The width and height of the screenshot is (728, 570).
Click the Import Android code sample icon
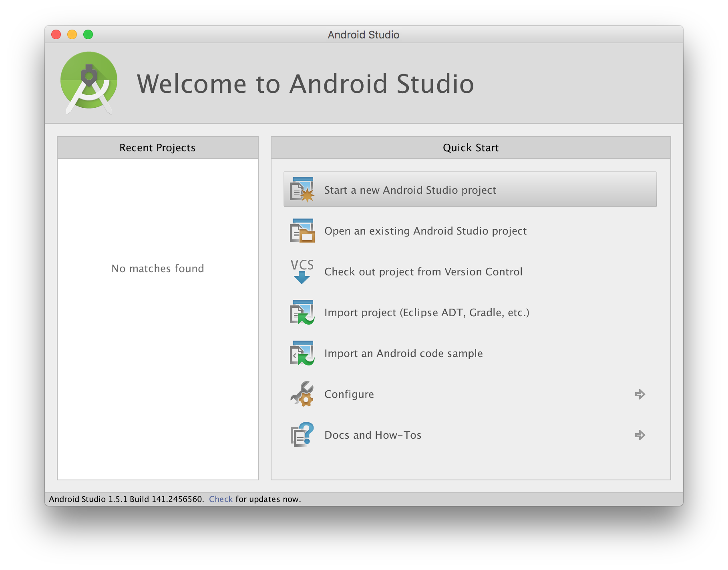pos(302,353)
